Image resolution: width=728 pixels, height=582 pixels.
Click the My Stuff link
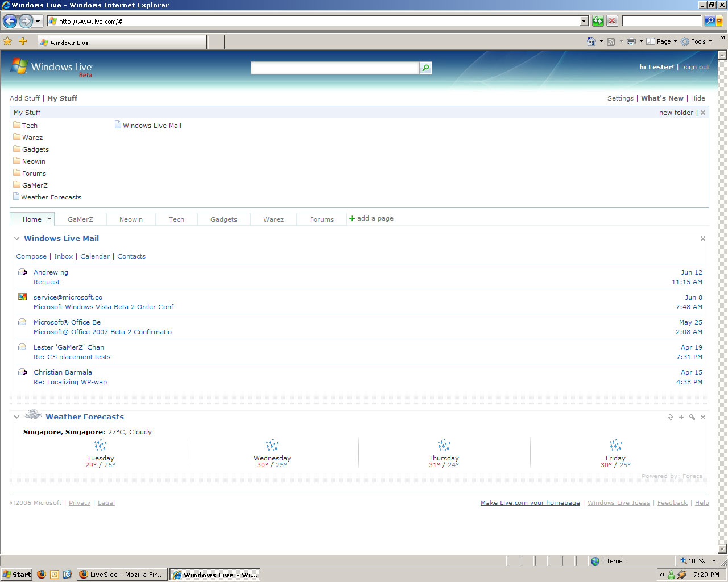pos(62,98)
